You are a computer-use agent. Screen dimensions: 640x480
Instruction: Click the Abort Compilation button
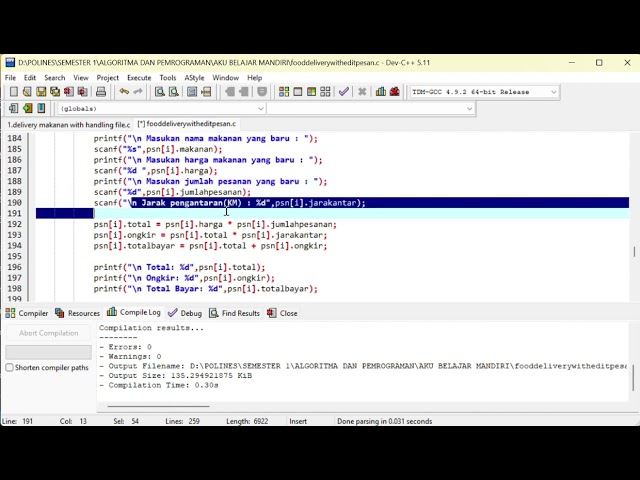49,333
